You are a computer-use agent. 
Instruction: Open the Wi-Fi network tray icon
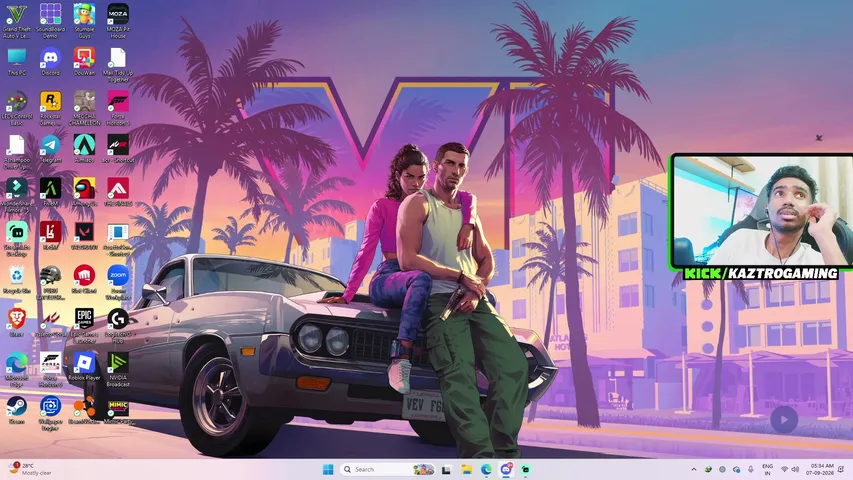click(x=784, y=469)
